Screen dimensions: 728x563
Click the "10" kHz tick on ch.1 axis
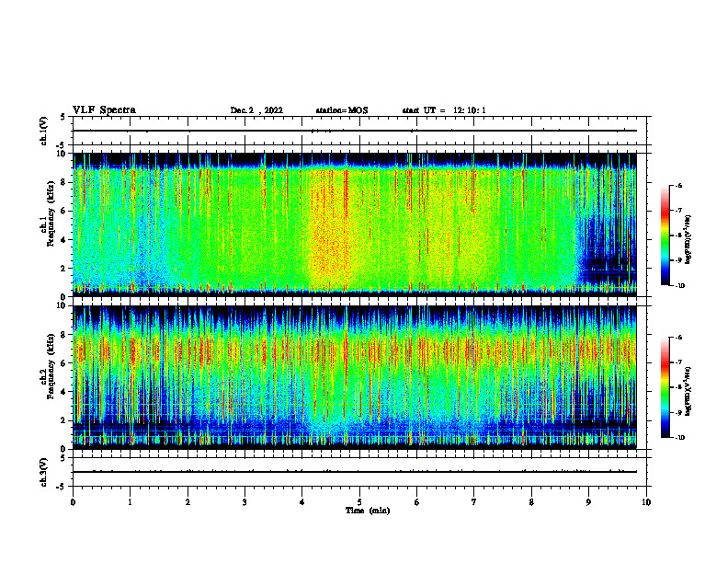62,154
